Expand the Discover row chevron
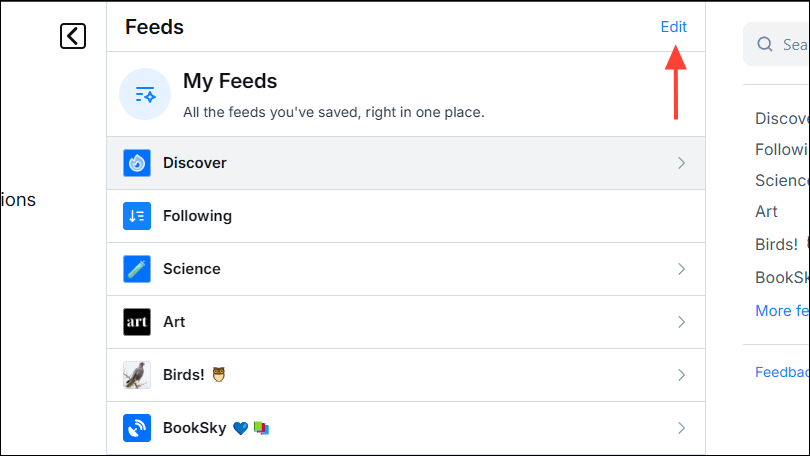Viewport: 810px width, 456px height. 681,163
